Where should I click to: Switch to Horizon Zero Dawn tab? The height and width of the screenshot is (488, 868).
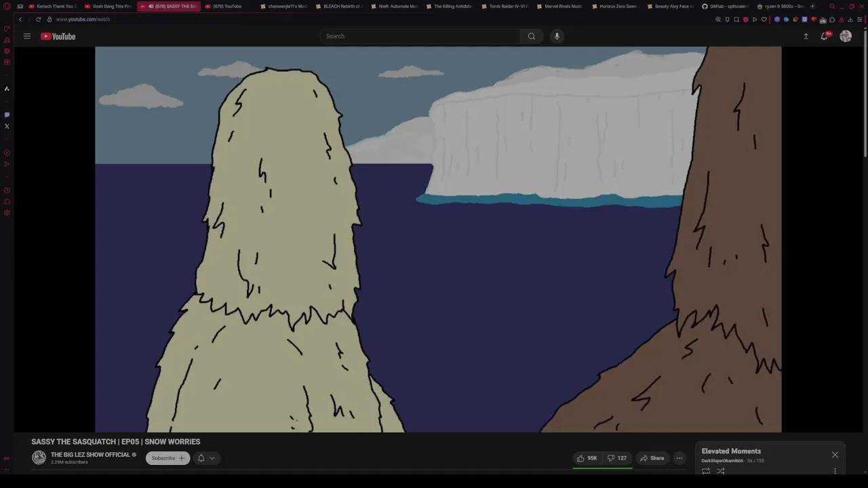click(x=616, y=6)
